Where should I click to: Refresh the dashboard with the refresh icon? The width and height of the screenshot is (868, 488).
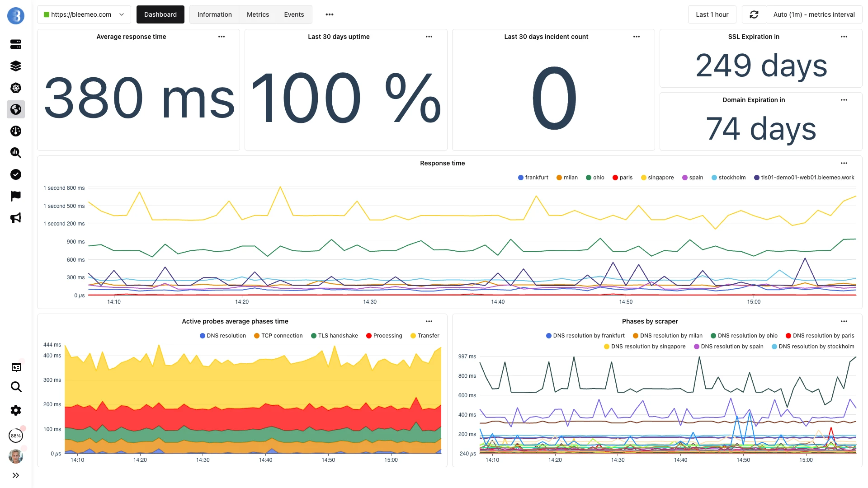[x=754, y=14]
